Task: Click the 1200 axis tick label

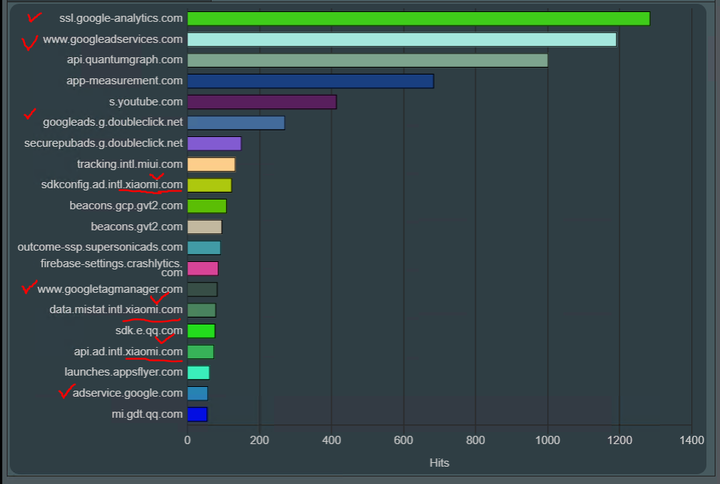Action: (x=619, y=440)
